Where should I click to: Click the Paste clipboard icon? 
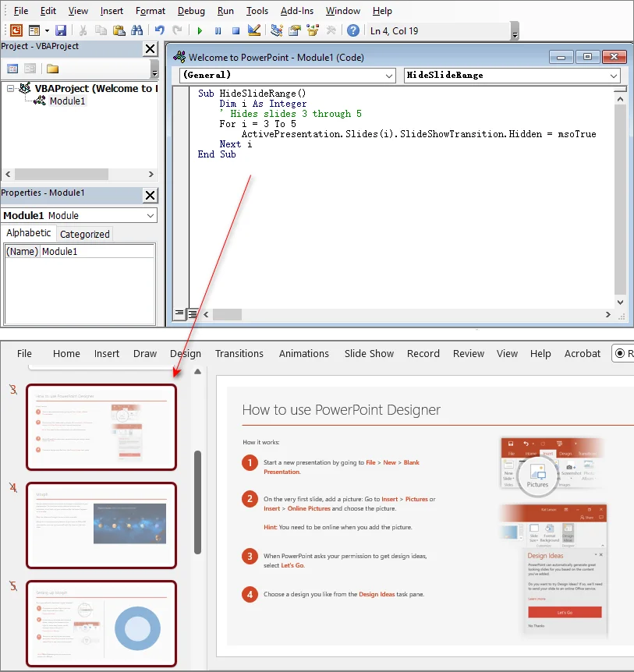(x=119, y=30)
